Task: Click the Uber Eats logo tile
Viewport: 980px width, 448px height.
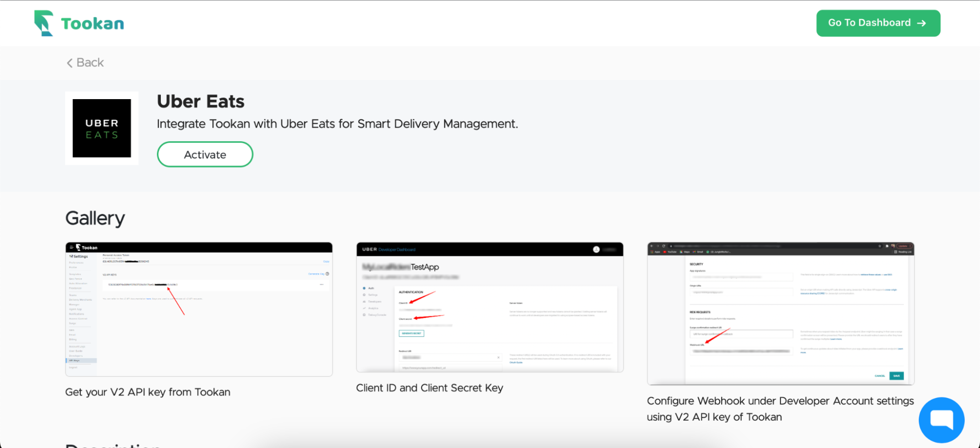Action: coord(102,128)
